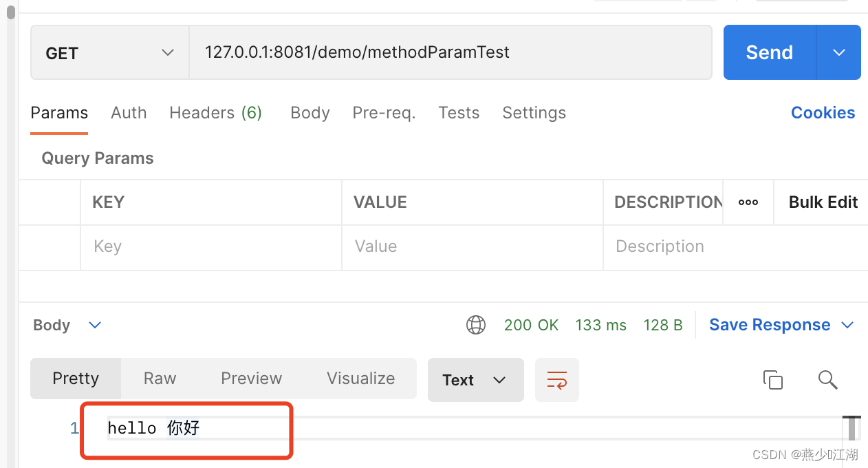Image resolution: width=868 pixels, height=468 pixels.
Task: Click the copy response icon
Action: pyautogui.click(x=773, y=379)
